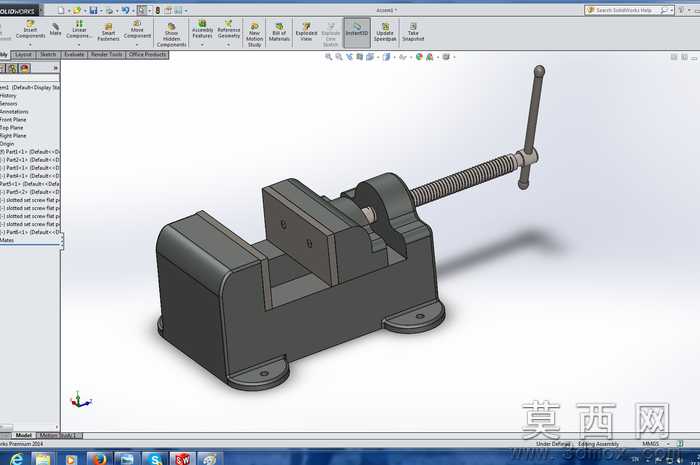Open the Assembly Features dropdown arrow
The height and width of the screenshot is (465, 700).
202,45
